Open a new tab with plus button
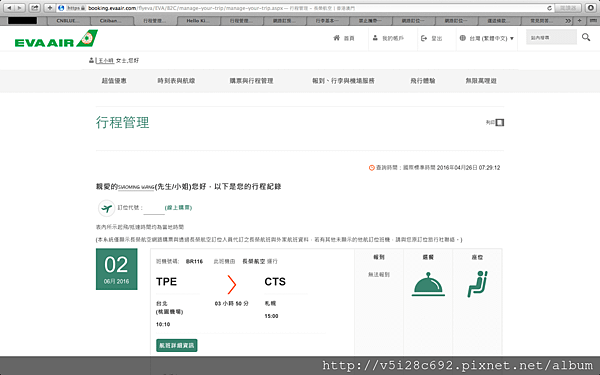Image resolution: width=600 pixels, height=375 pixels. [580, 21]
